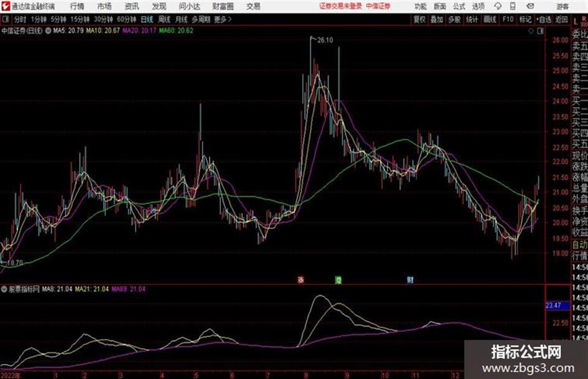Expand main chart indicator dropdown beside 中信证券(日线)
This screenshot has height=379, width=588.
tap(48, 30)
